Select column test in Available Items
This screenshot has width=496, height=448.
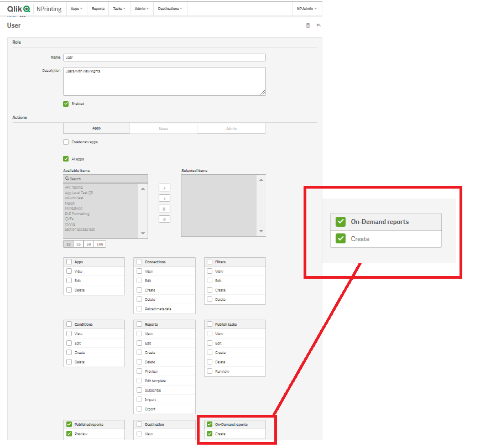click(x=74, y=198)
